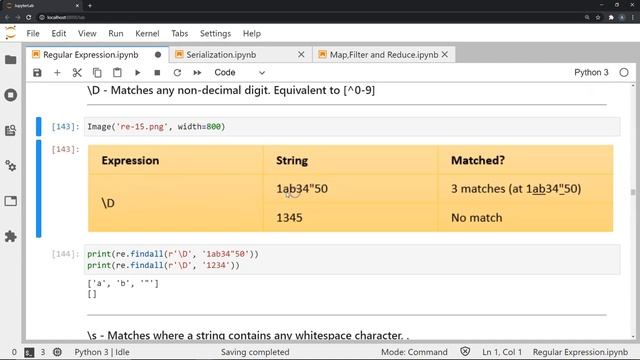This screenshot has height=360, width=640.
Task: Open a new browser tab
Action: point(90,6)
